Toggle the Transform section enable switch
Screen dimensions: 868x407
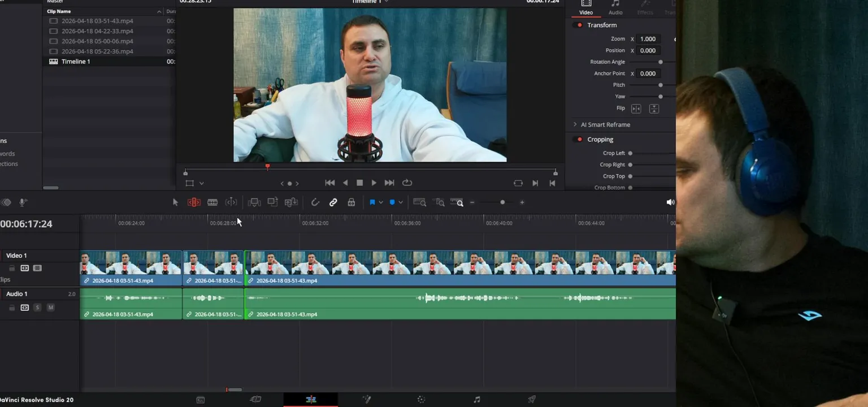coord(578,25)
